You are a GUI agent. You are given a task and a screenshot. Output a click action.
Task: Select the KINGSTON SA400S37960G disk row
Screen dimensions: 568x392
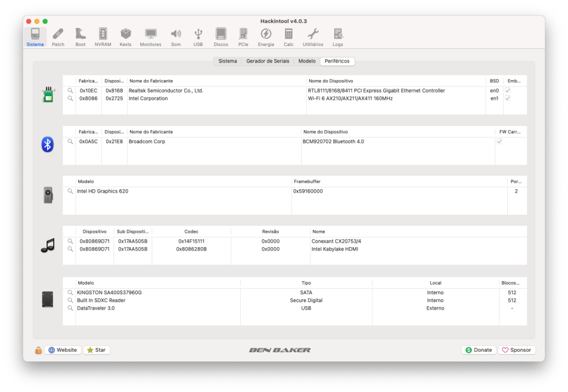294,293
